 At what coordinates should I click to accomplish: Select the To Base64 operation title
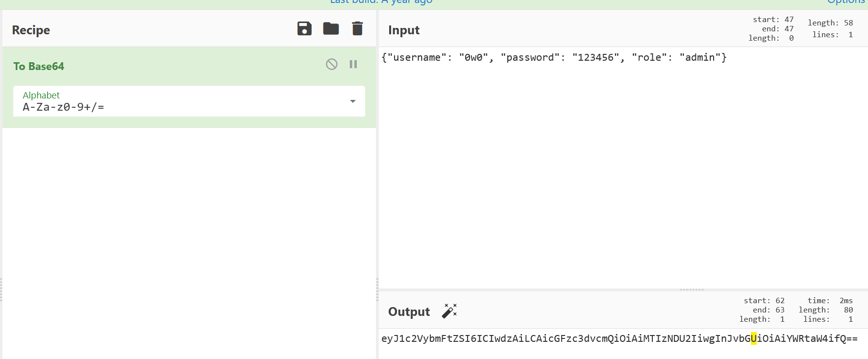pos(39,66)
